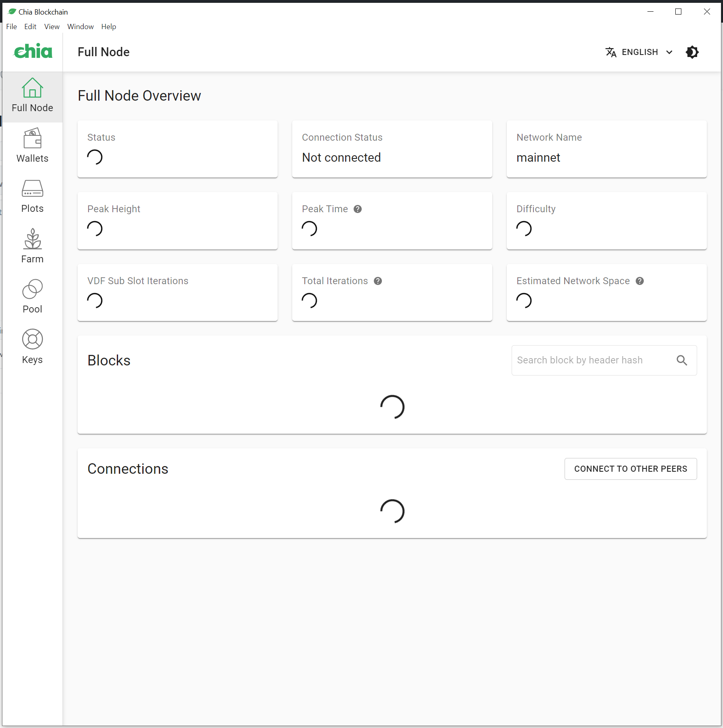The image size is (723, 728).
Task: Open the View menu
Action: coord(52,27)
